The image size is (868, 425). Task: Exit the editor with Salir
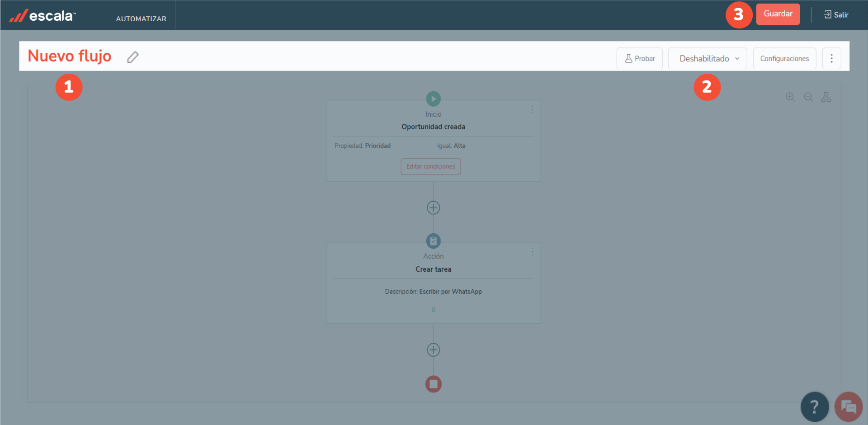coord(836,14)
